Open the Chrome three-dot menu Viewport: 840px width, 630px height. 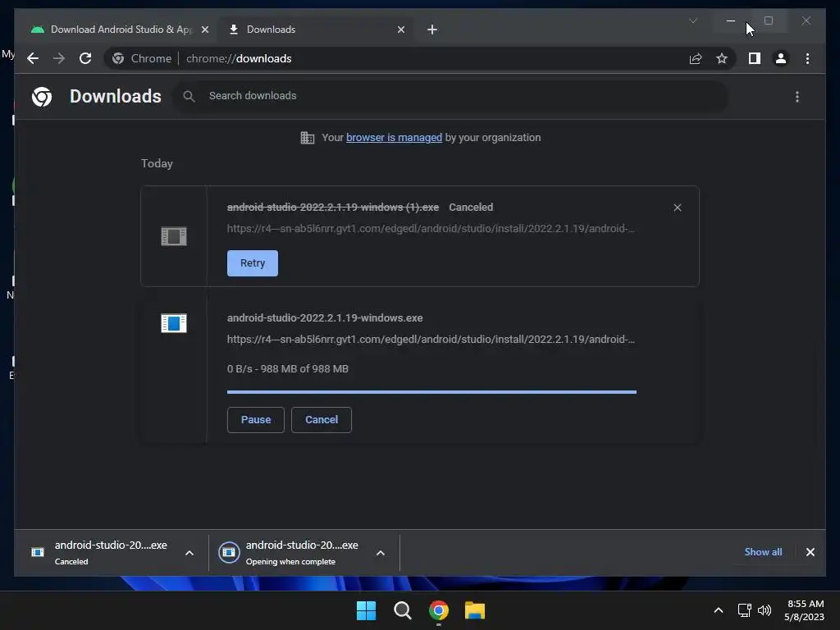click(x=807, y=58)
